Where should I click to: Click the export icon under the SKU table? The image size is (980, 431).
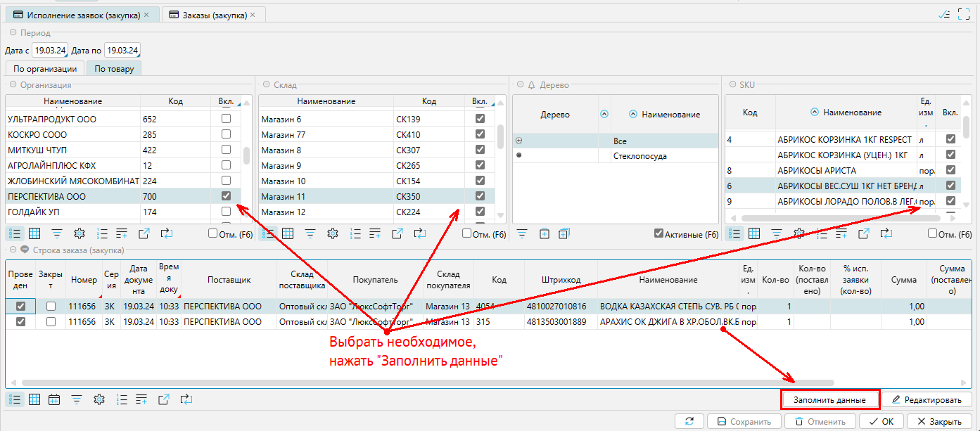pos(864,233)
